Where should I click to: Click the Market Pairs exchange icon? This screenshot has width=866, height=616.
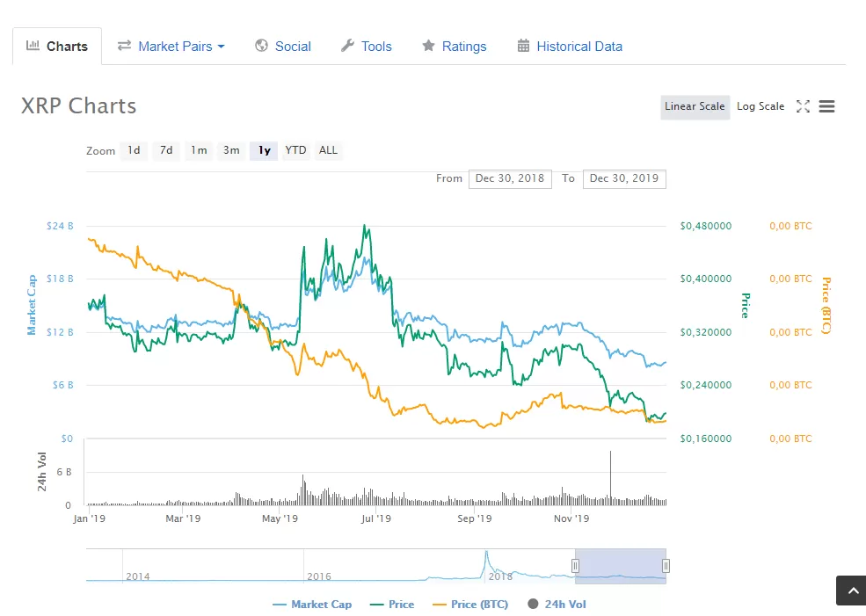(x=126, y=46)
